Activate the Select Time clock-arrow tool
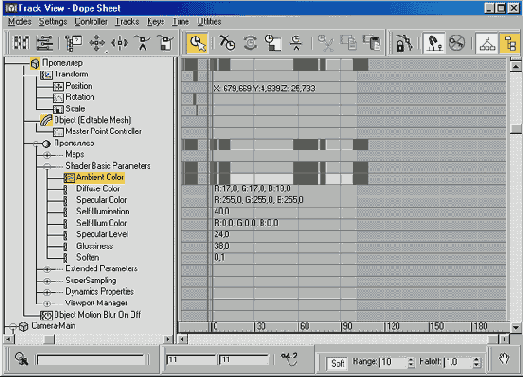Image resolution: width=523 pixels, height=377 pixels. click(x=197, y=43)
